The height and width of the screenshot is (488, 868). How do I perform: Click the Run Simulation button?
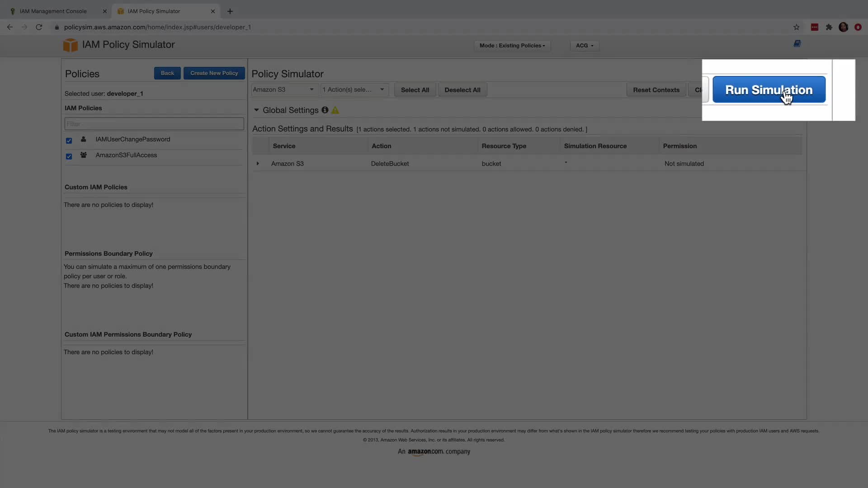coord(769,90)
